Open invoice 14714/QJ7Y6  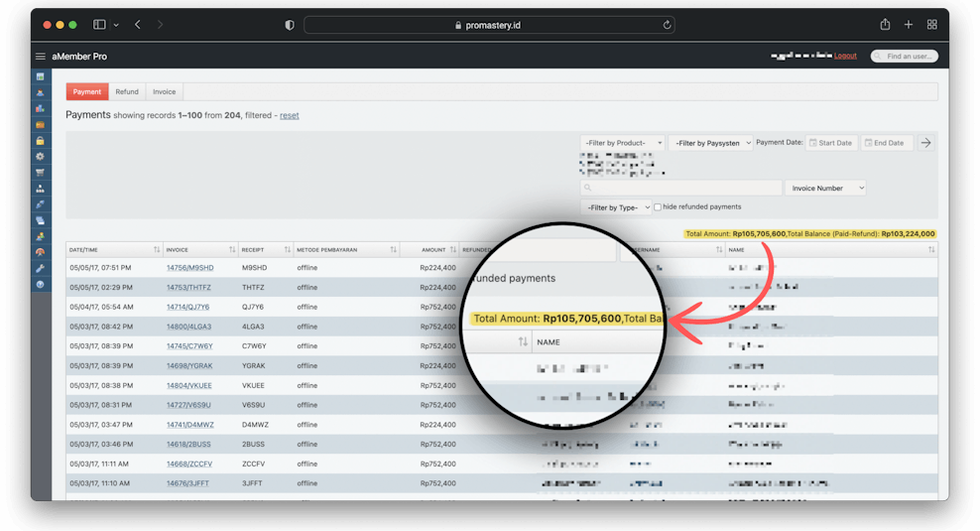tap(188, 307)
